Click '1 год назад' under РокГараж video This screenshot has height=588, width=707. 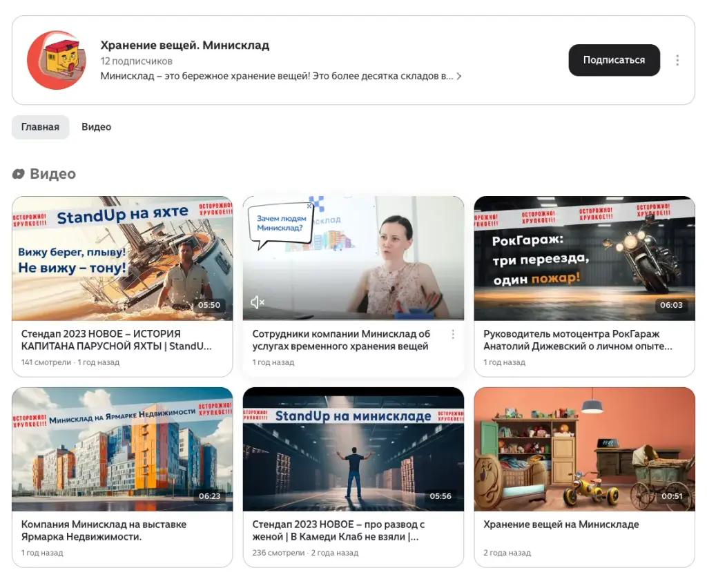(505, 362)
